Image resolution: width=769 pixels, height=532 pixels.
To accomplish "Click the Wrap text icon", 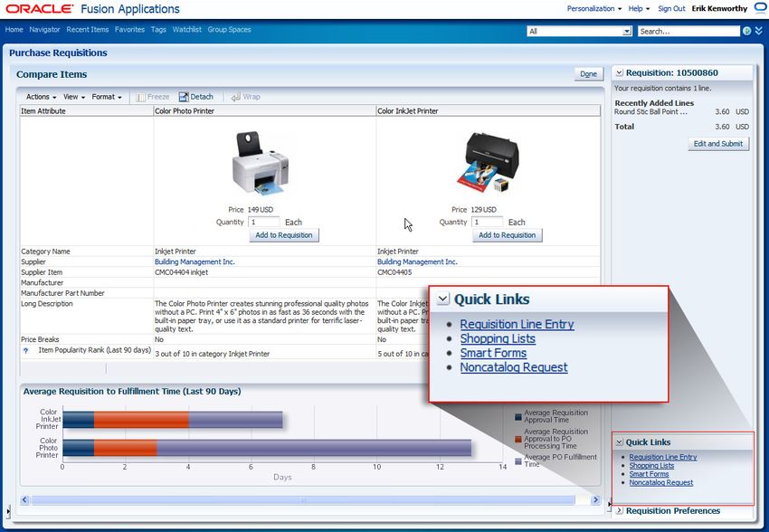I will tap(236, 97).
